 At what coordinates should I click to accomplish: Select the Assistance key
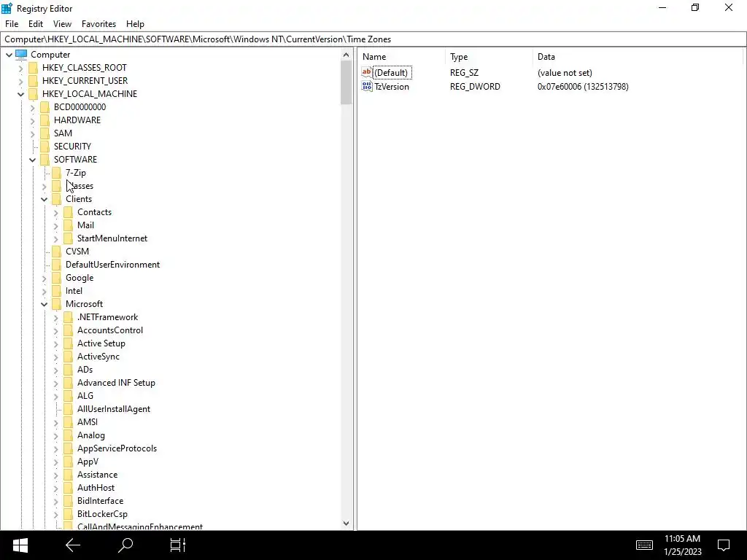[97, 475]
